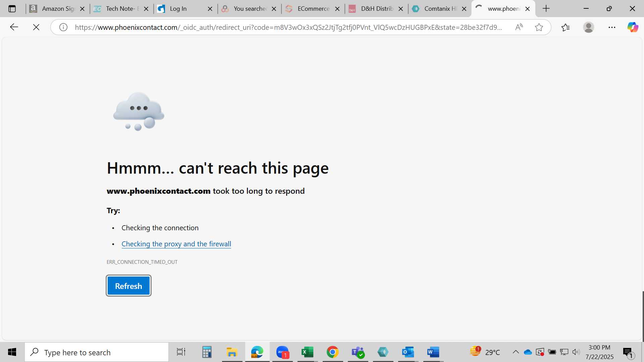
Task: Open the Windows Start menu
Action: pyautogui.click(x=12, y=352)
